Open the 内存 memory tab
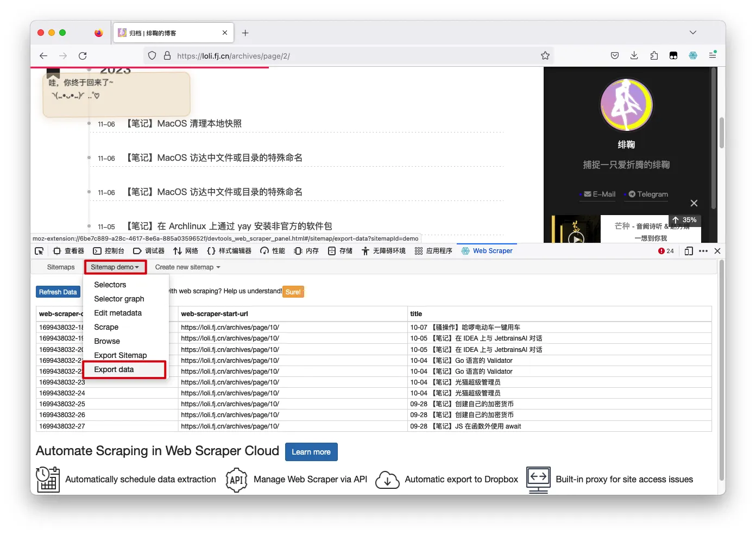756x535 pixels. pos(306,251)
